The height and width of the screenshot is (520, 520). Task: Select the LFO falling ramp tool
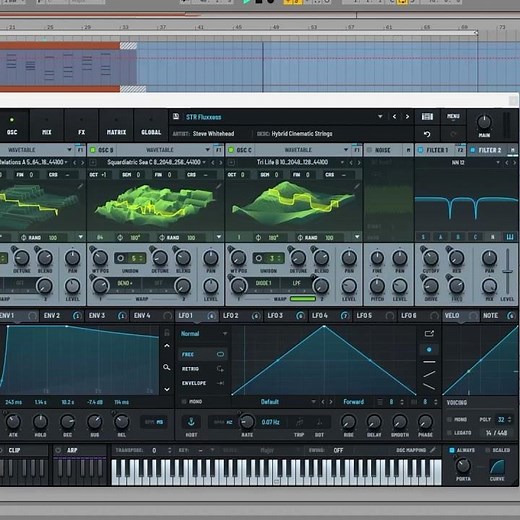pyautogui.click(x=429, y=387)
